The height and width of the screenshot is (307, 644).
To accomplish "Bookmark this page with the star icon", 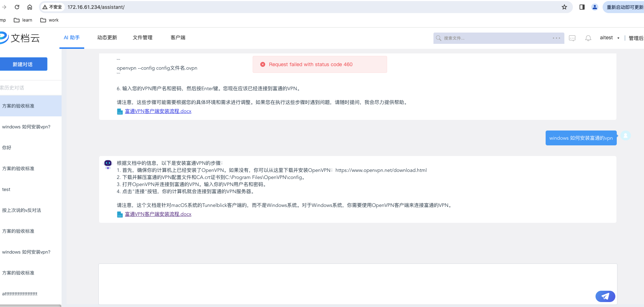I will 564,7.
